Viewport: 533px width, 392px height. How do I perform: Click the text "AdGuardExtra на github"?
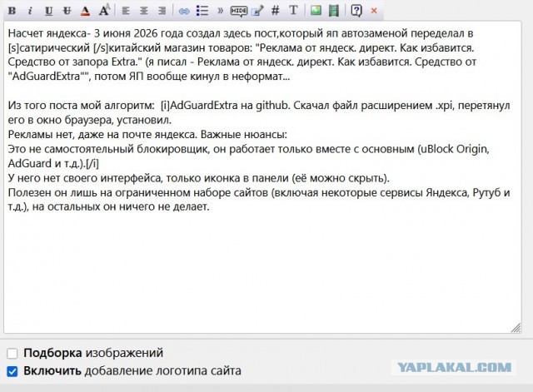coord(228,106)
